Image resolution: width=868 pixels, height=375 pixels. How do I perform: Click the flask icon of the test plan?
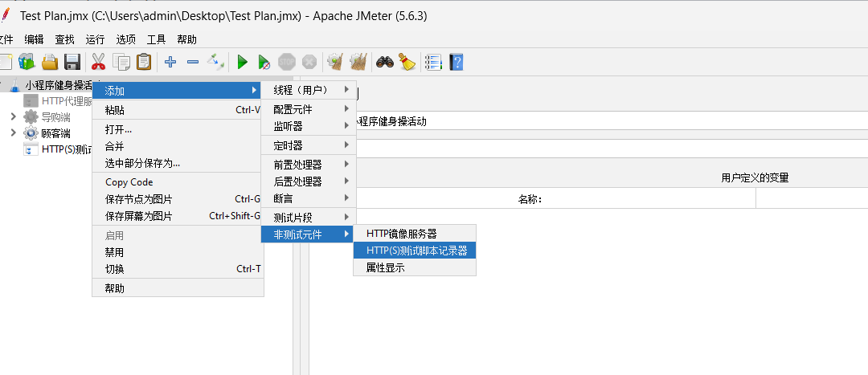pyautogui.click(x=14, y=84)
